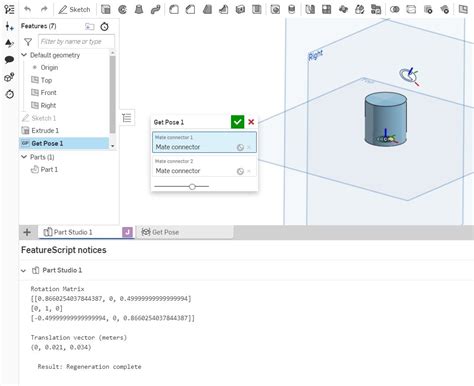This screenshot has height=386, width=474.
Task: Undo the last action
Action: tap(28, 9)
